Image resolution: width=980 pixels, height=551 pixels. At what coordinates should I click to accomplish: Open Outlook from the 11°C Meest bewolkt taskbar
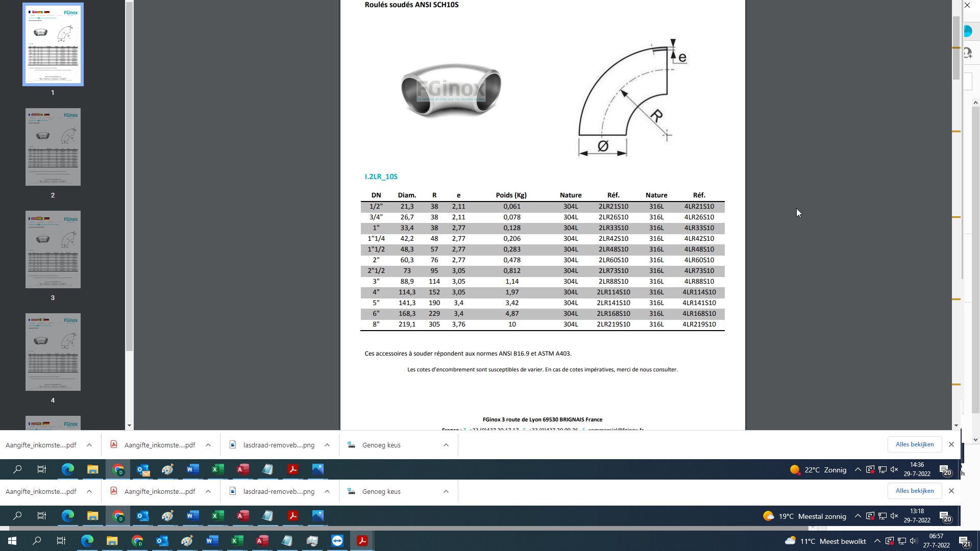click(x=162, y=541)
